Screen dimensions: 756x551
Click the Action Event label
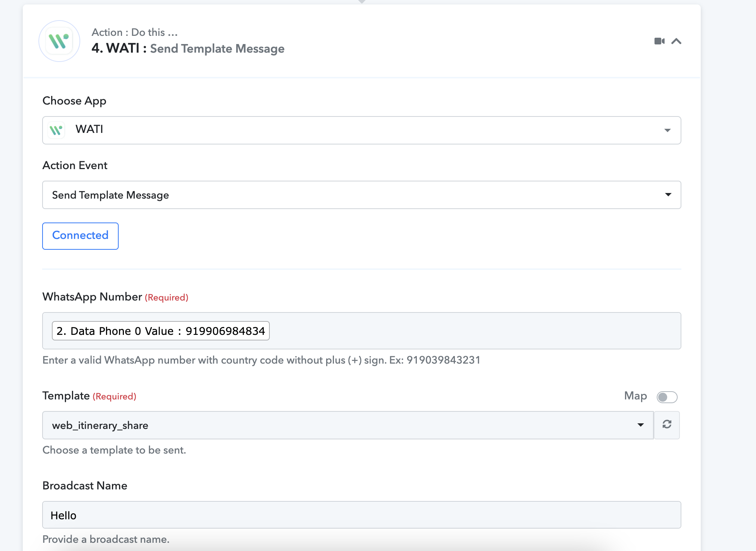click(75, 165)
